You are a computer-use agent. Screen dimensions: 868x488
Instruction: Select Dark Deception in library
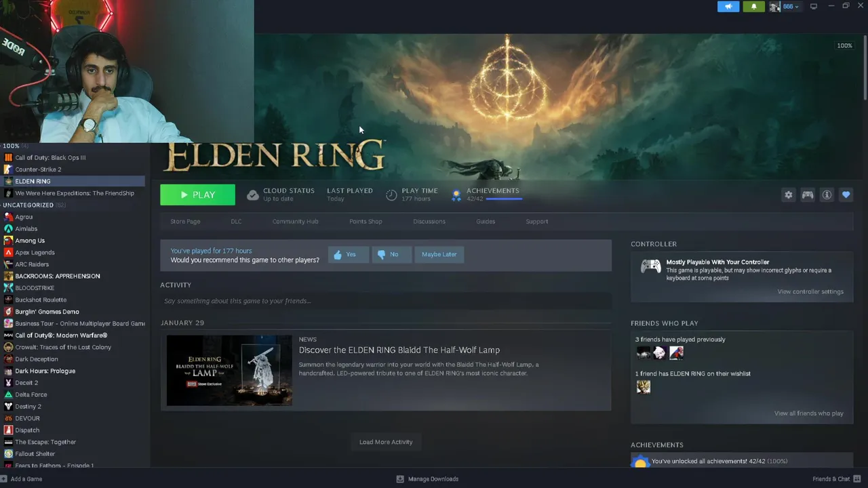[37, 359]
